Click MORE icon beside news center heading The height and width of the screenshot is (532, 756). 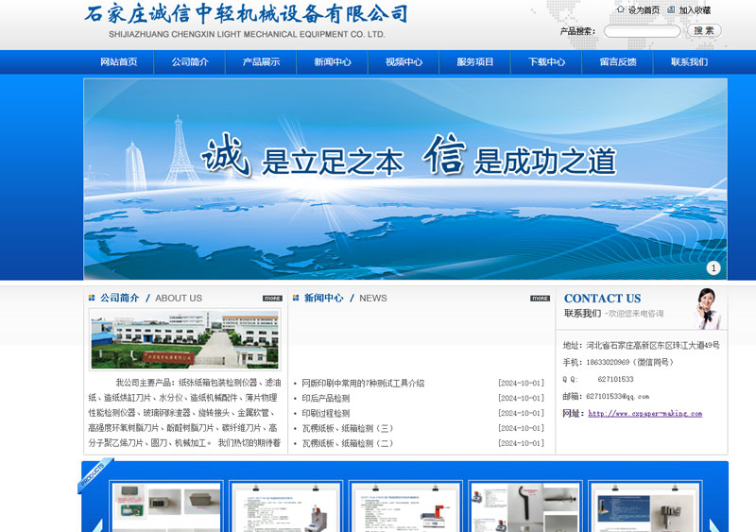[x=540, y=299]
